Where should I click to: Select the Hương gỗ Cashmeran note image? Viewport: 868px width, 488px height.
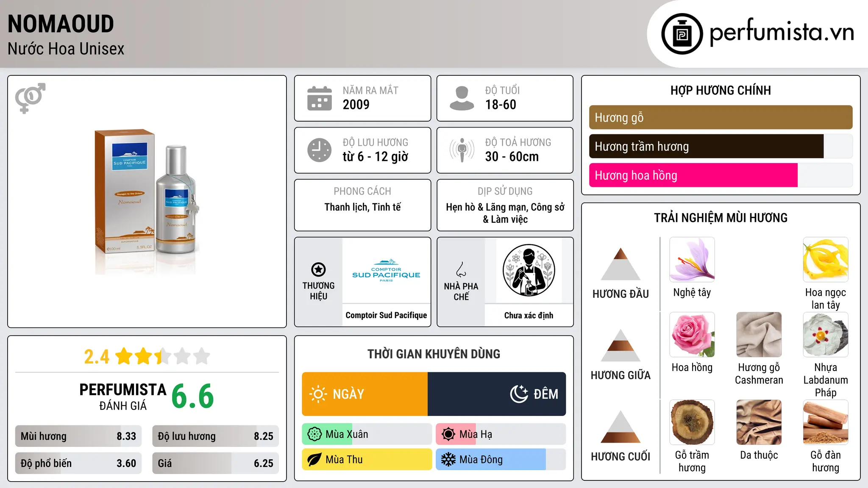(759, 335)
